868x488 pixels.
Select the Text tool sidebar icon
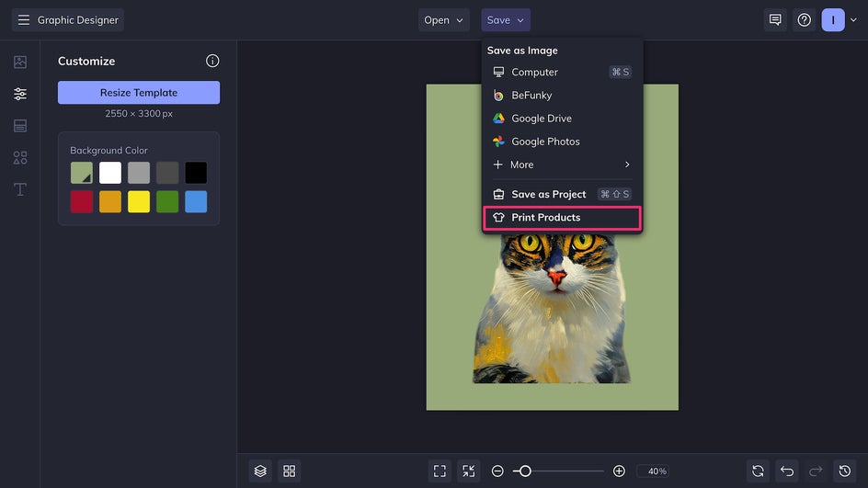[20, 189]
